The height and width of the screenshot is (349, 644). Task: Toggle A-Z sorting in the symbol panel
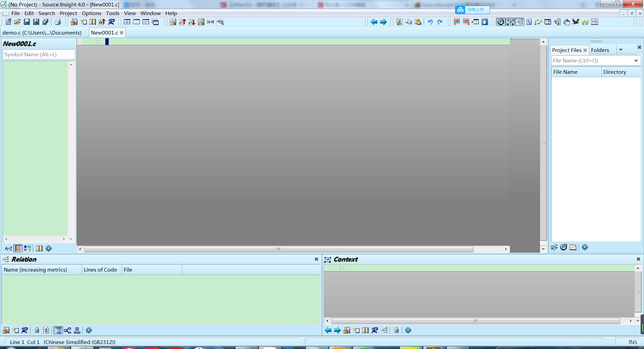click(x=8, y=248)
